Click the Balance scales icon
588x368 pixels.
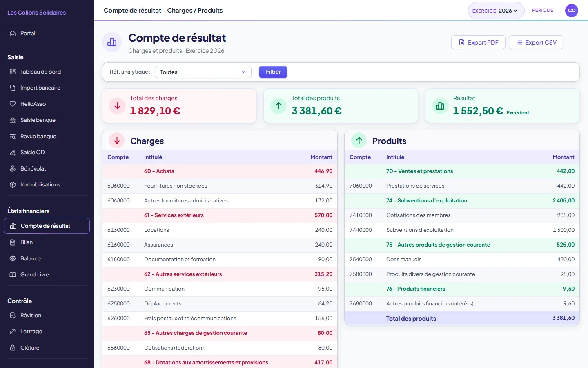coord(13,258)
